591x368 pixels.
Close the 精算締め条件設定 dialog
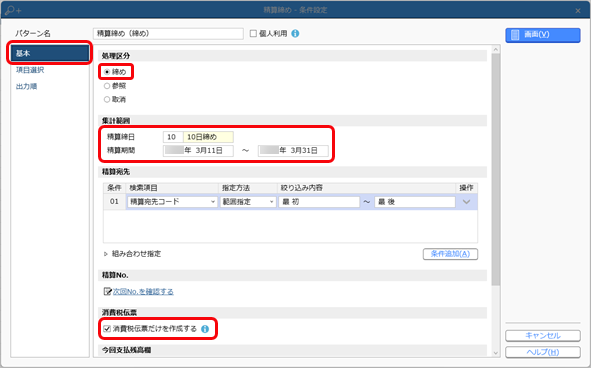[x=578, y=11]
